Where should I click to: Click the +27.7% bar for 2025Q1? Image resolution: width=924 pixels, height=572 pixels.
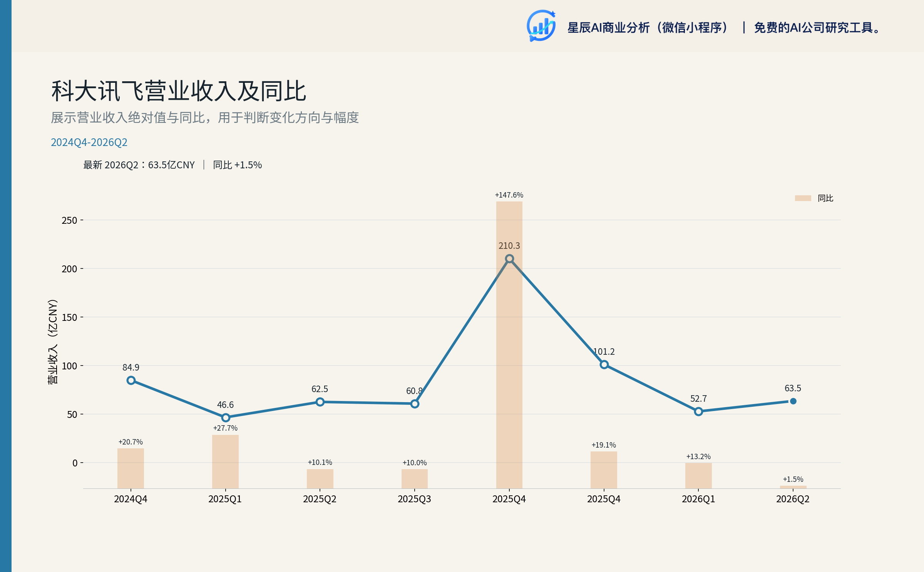pos(226,461)
